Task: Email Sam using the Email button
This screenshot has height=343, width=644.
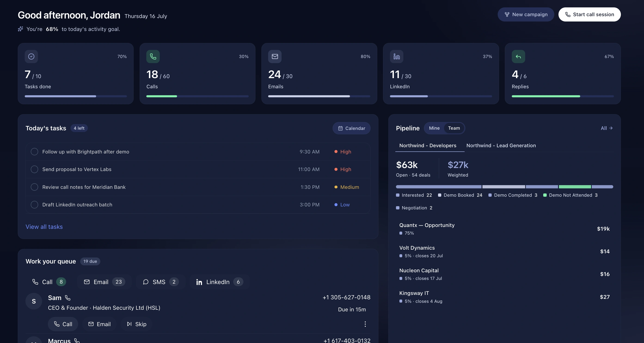Action: [99, 324]
